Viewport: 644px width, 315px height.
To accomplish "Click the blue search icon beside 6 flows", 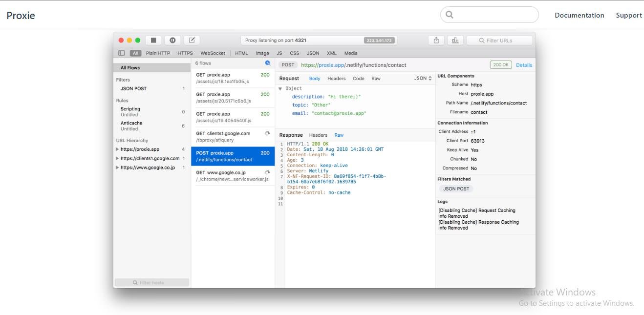I will [x=268, y=63].
